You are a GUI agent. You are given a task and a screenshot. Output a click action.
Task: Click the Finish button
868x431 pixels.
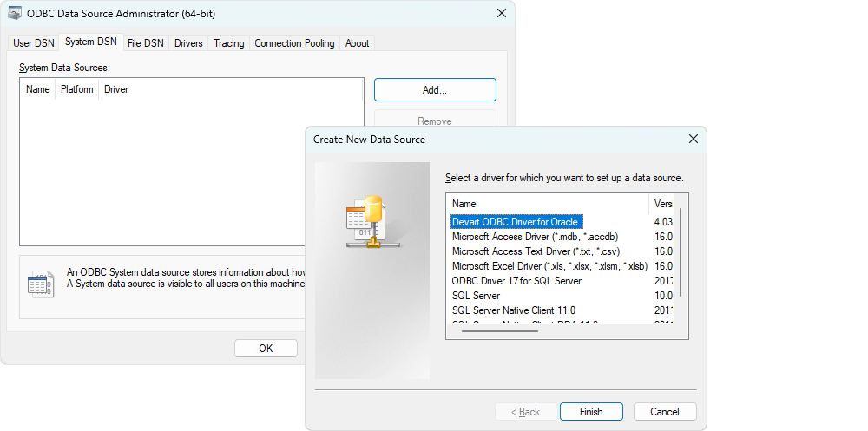(591, 412)
